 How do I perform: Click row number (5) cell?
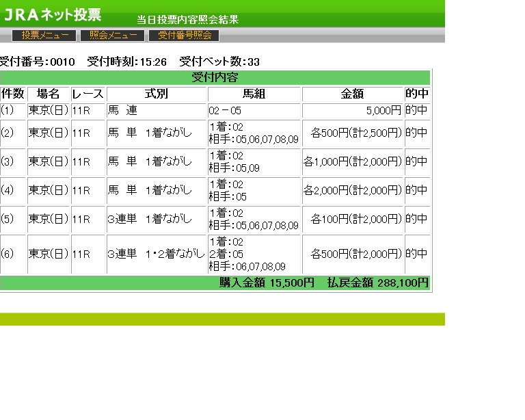pyautogui.click(x=13, y=220)
